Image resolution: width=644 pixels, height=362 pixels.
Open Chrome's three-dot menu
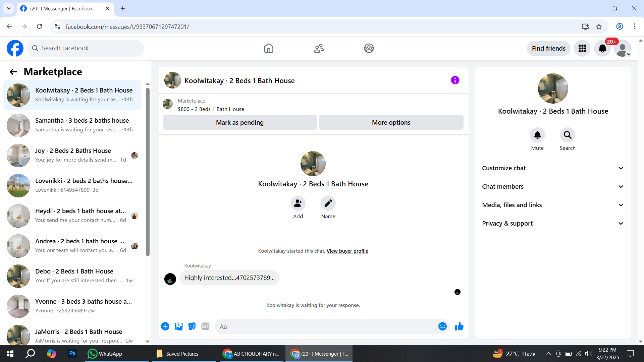pos(635,26)
